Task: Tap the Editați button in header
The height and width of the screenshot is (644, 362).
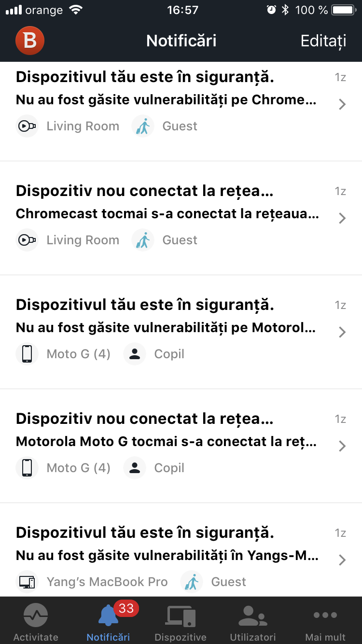Action: 323,41
